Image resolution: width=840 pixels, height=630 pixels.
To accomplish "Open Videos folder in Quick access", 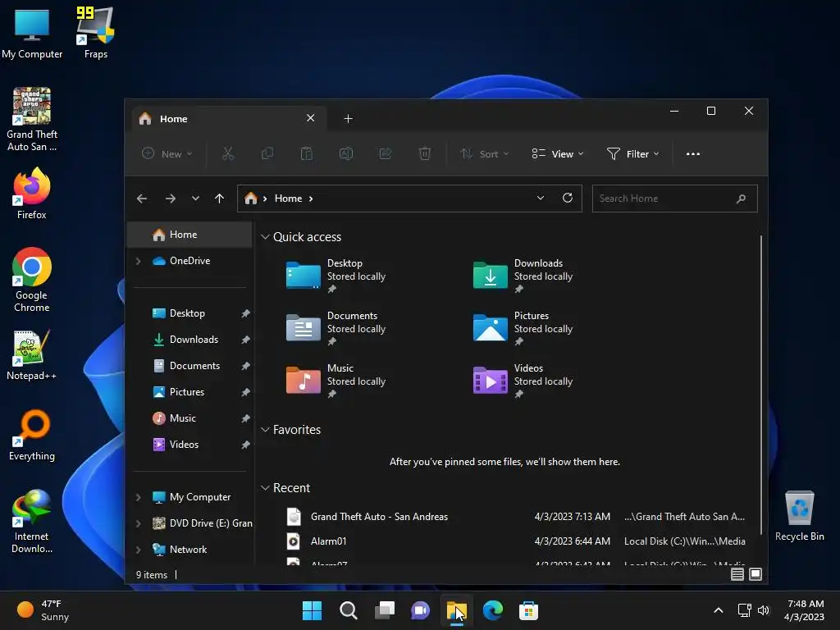I will pyautogui.click(x=523, y=381).
